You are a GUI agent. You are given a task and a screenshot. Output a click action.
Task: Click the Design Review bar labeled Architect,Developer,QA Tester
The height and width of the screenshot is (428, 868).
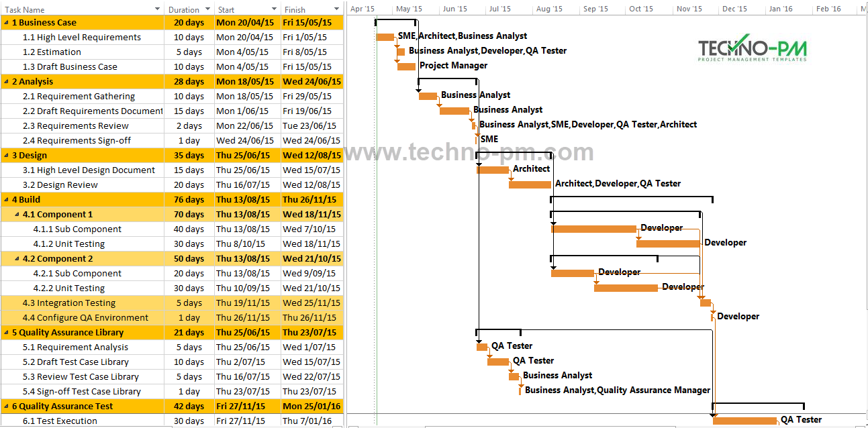(530, 184)
